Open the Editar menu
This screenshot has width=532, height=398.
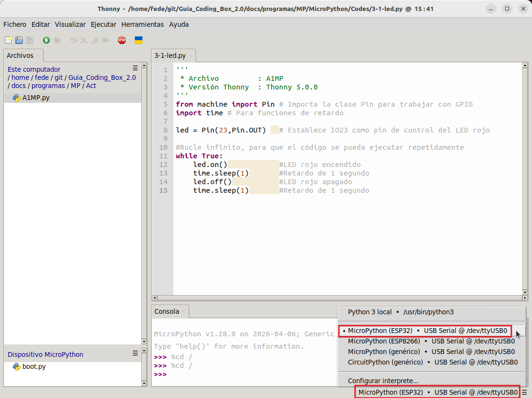[x=41, y=24]
